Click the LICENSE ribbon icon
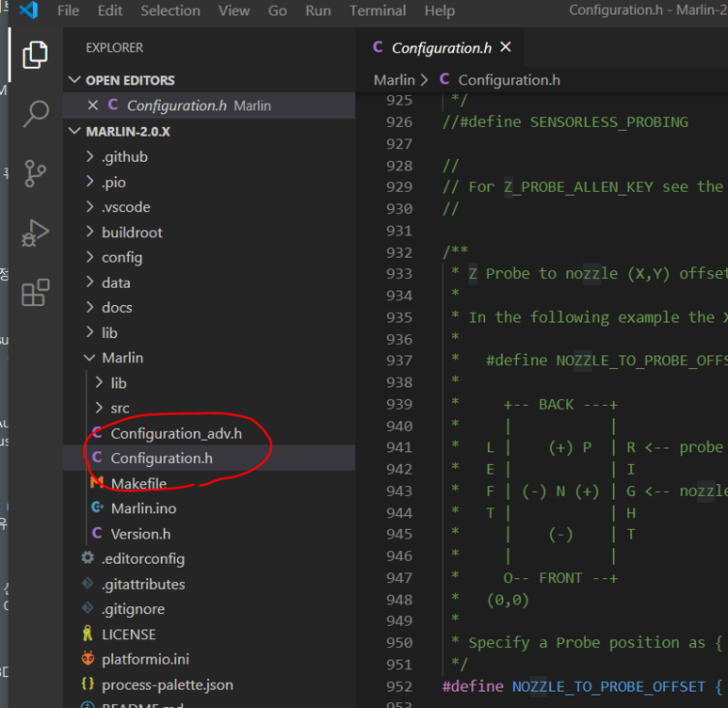728x708 pixels. coord(88,634)
